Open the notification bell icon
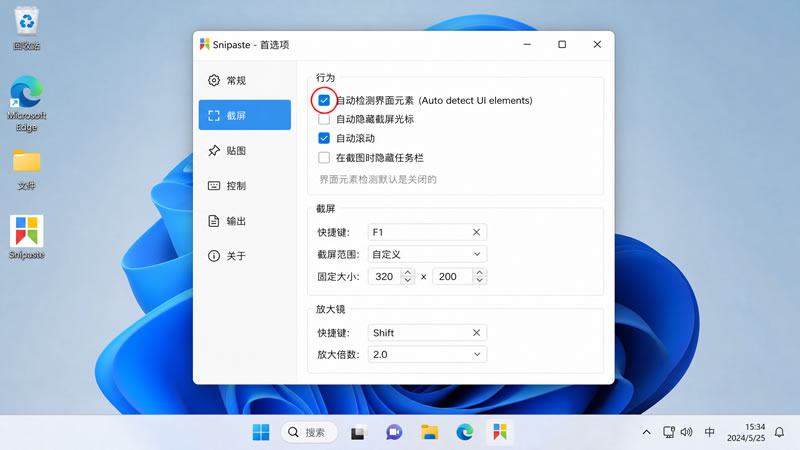The image size is (800, 450). [779, 432]
